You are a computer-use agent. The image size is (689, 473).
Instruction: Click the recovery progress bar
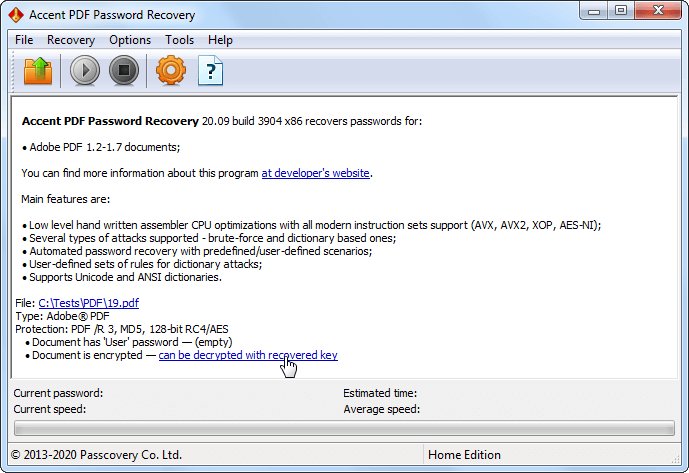(x=344, y=428)
